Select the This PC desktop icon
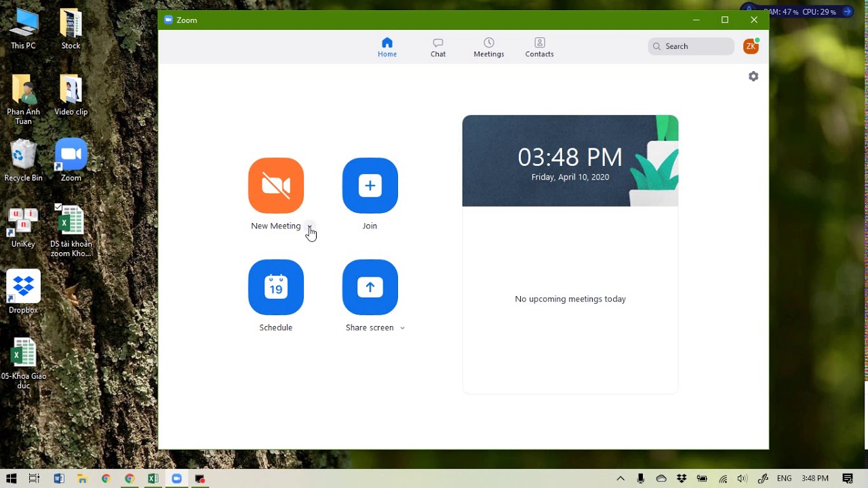Screen dimensions: 868x488 pos(23,29)
